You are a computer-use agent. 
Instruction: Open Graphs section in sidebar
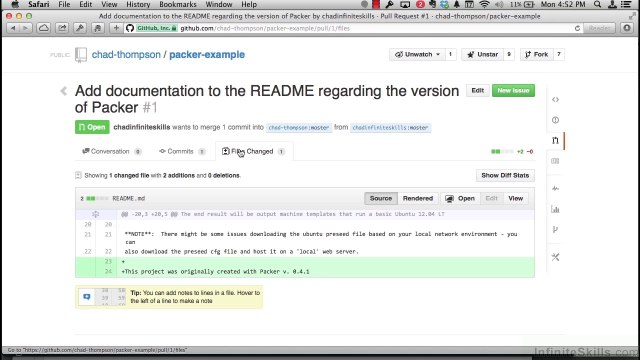point(555,209)
